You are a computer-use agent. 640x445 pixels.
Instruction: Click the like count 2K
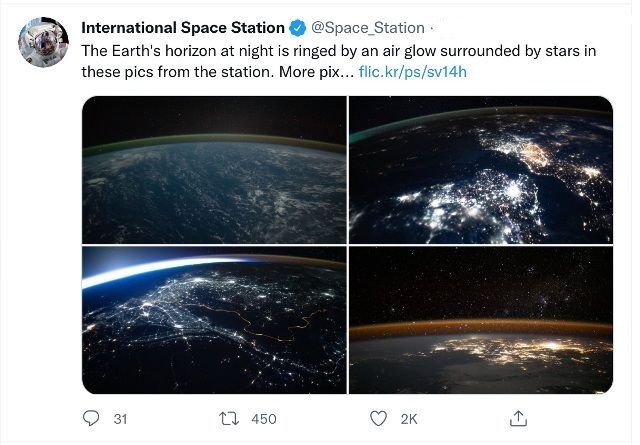409,418
